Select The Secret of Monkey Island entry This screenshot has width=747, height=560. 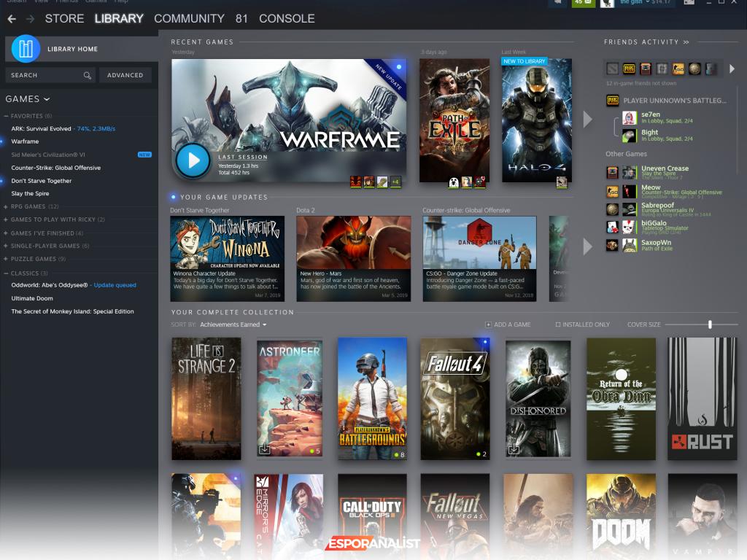click(72, 311)
